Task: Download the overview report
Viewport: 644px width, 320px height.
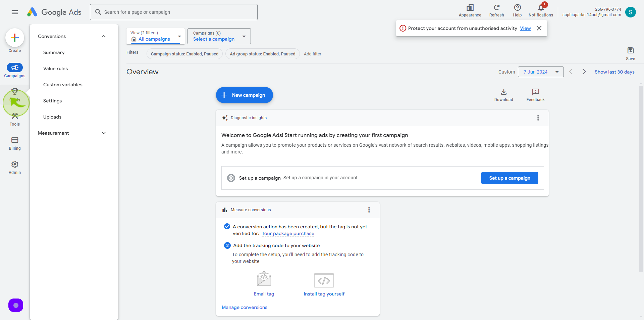Action: point(504,95)
